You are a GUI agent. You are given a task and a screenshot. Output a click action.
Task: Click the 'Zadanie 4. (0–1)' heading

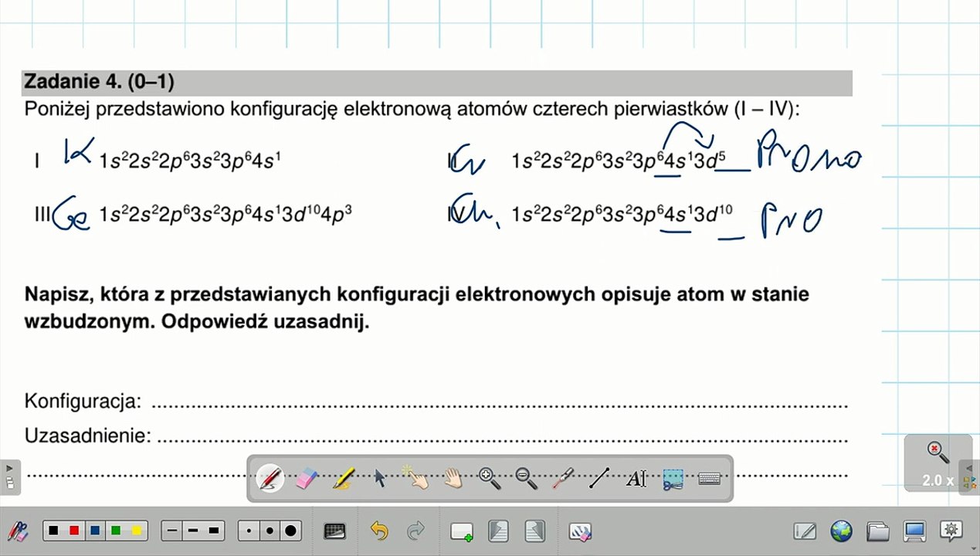point(100,83)
